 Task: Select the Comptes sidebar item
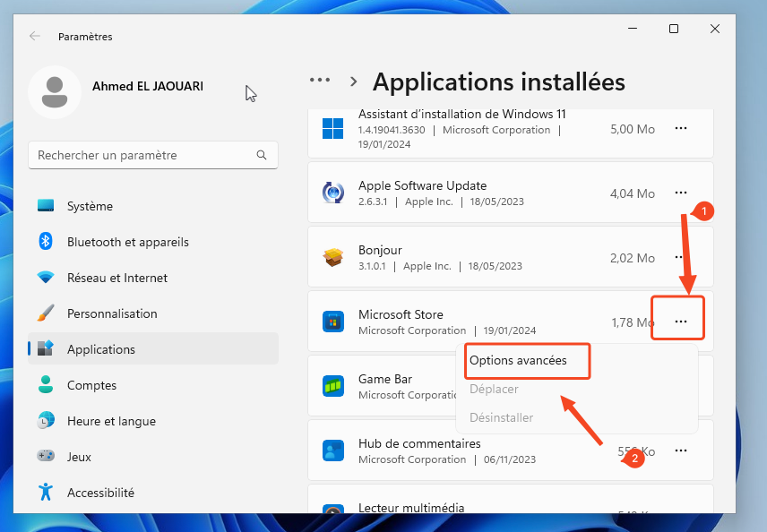click(91, 385)
